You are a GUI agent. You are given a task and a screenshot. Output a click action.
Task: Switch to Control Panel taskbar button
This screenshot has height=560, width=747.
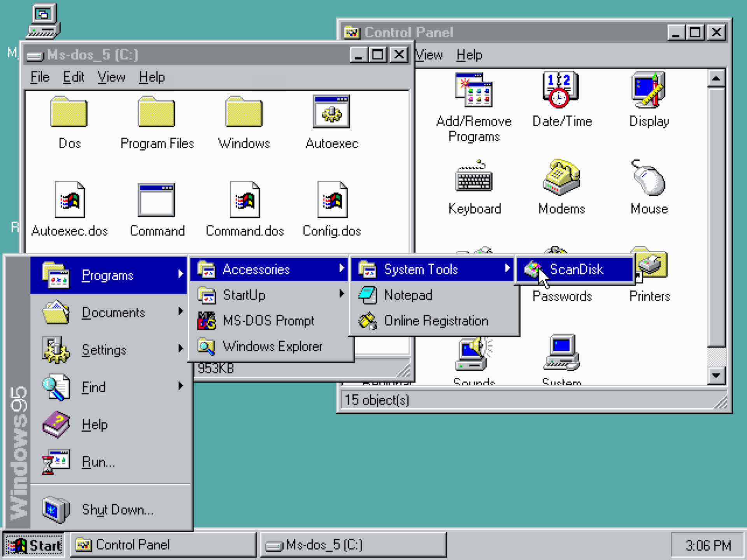click(163, 545)
